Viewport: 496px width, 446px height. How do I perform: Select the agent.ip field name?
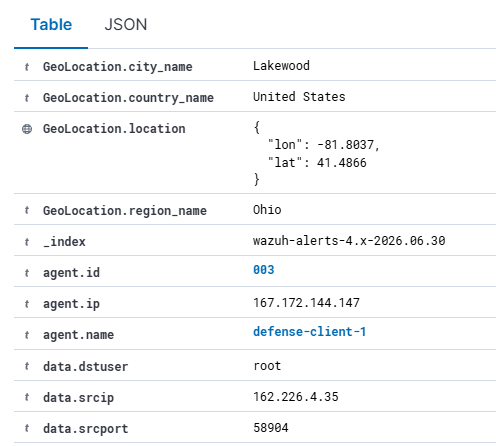(71, 304)
